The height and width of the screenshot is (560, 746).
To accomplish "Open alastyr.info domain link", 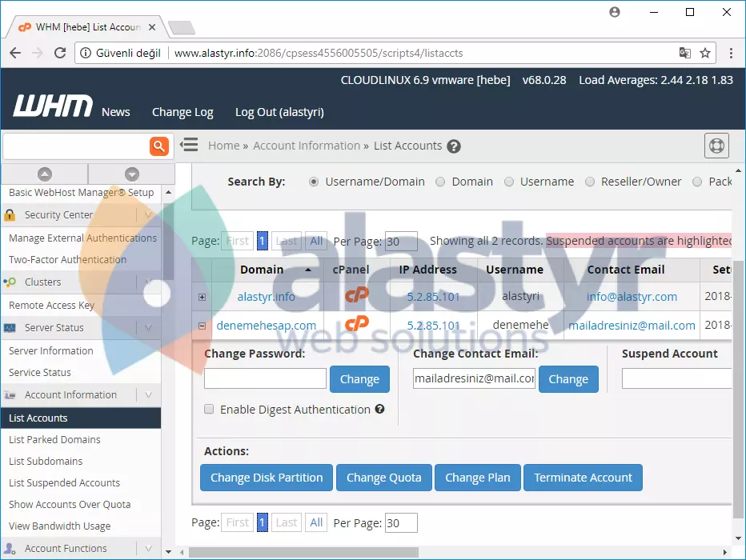I will (266, 297).
